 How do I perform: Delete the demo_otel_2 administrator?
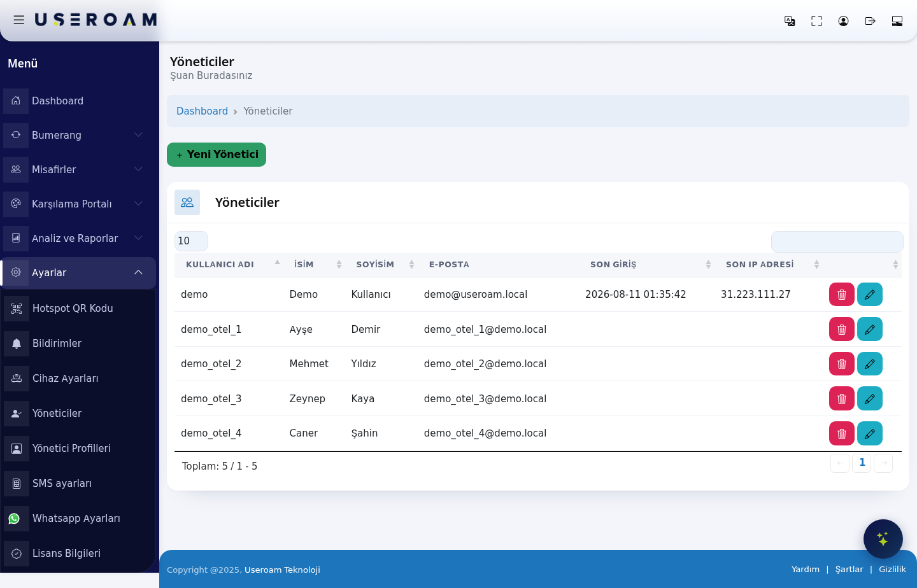pos(842,364)
